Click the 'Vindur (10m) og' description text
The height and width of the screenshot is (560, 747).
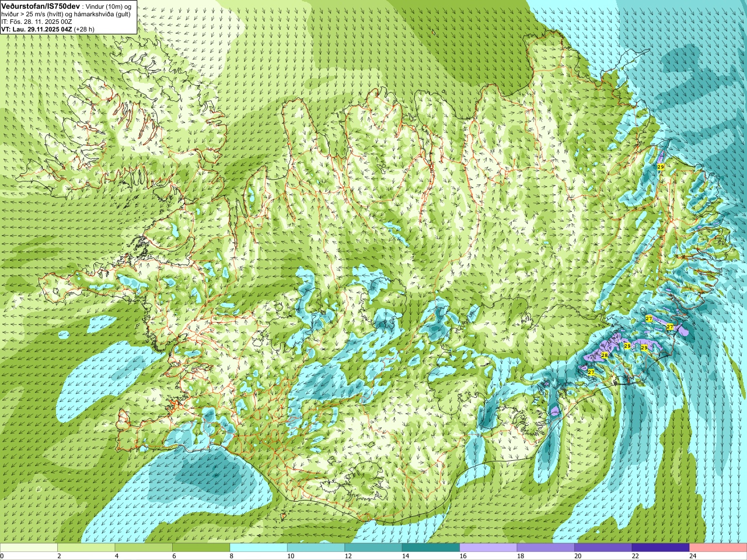[108, 6]
